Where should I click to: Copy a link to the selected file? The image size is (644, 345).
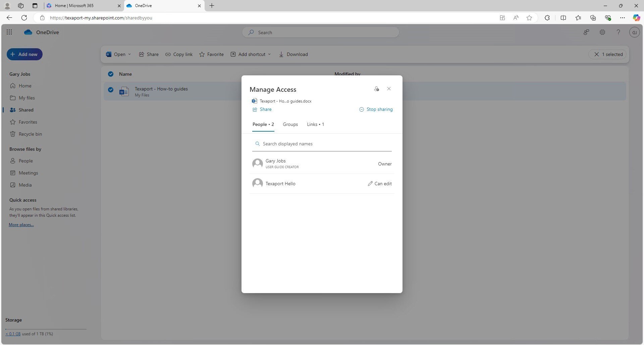point(179,54)
